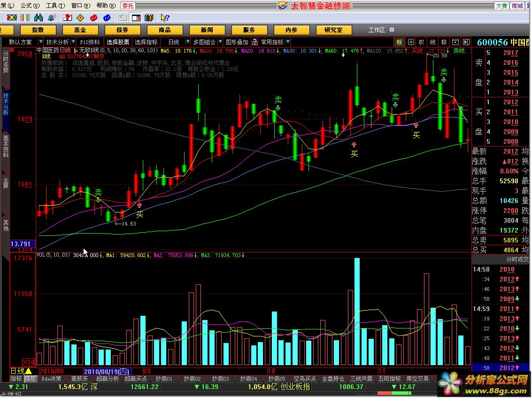The image size is (532, 398).
Task: Click the striped color bars toolbar icon
Action: point(25,18)
